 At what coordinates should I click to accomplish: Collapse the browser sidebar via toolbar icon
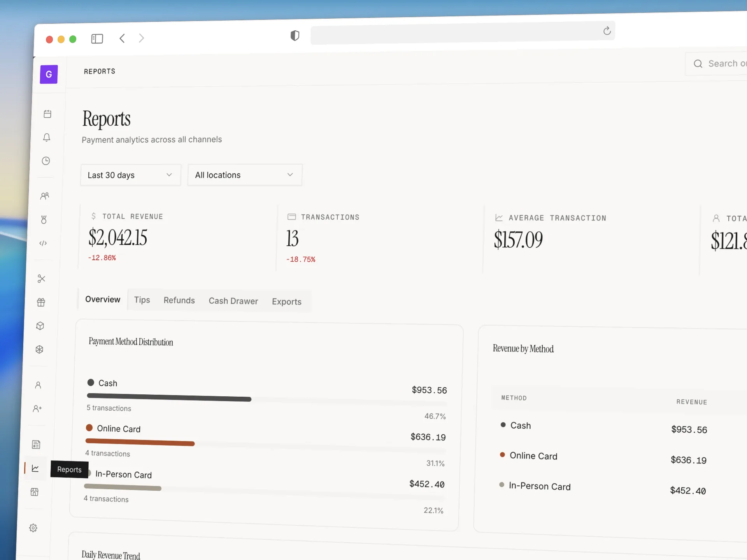coord(97,38)
